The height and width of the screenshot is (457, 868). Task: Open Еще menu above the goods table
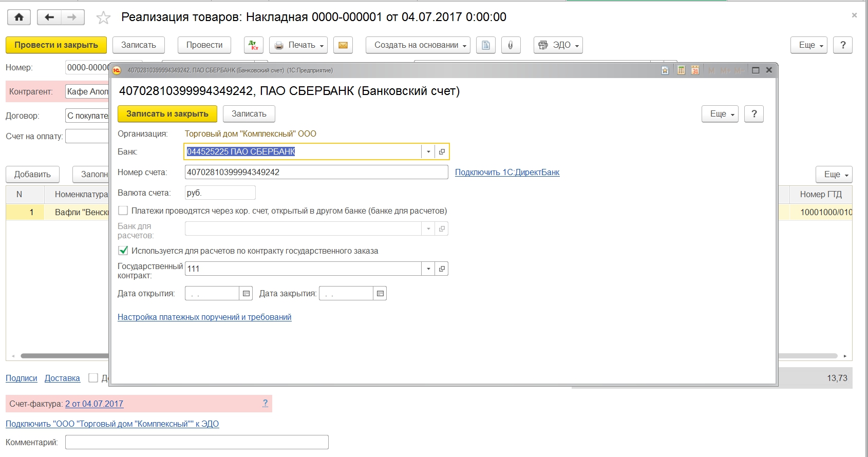click(834, 175)
